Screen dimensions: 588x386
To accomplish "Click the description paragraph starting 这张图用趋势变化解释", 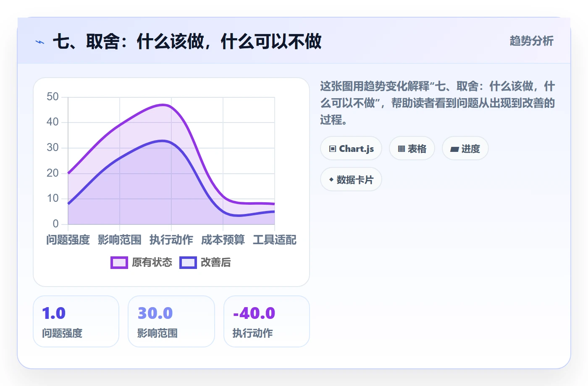I will (x=438, y=103).
